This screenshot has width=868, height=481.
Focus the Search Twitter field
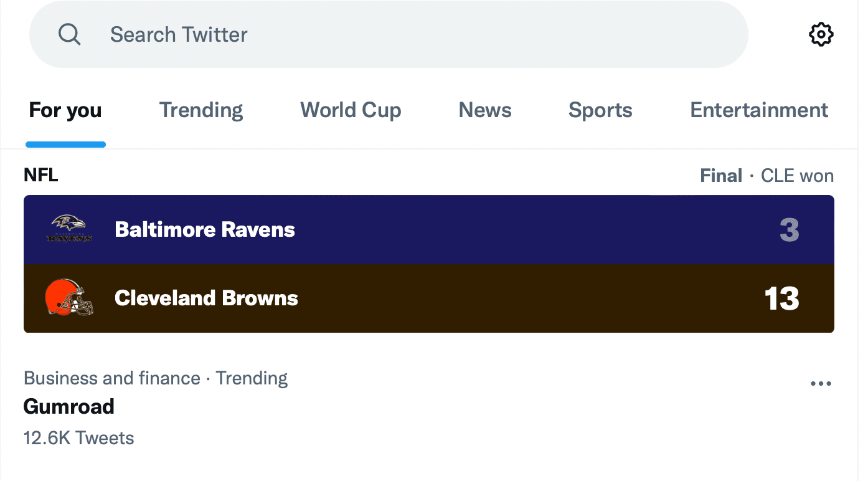pyautogui.click(x=389, y=34)
